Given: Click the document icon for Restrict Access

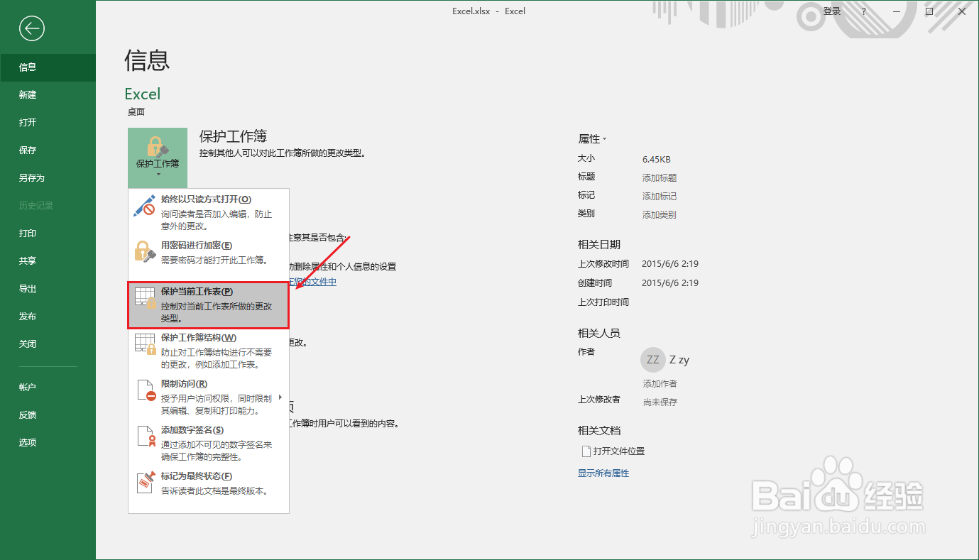Looking at the screenshot, I should tap(145, 390).
